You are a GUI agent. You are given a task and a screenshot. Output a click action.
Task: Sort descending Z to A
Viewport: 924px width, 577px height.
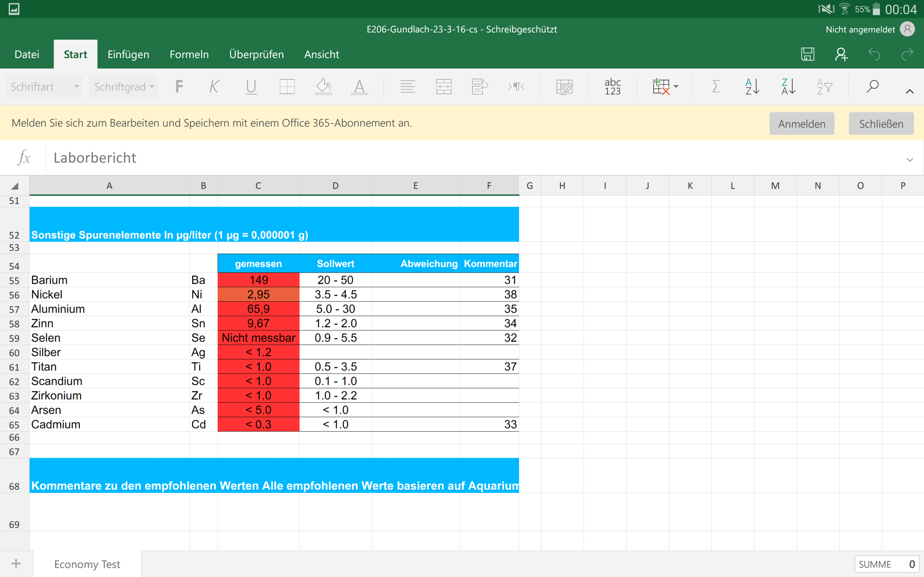tap(788, 87)
